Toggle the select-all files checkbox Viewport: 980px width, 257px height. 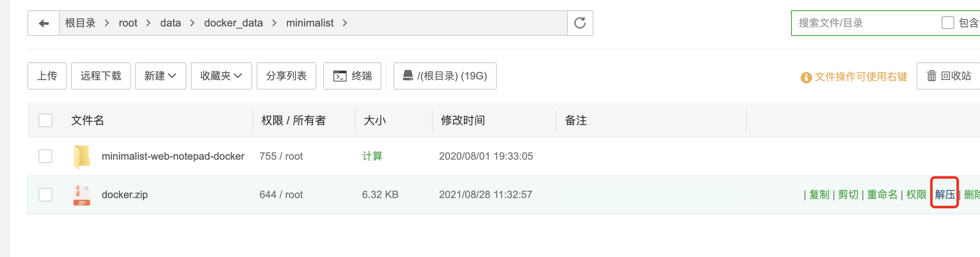(45, 120)
